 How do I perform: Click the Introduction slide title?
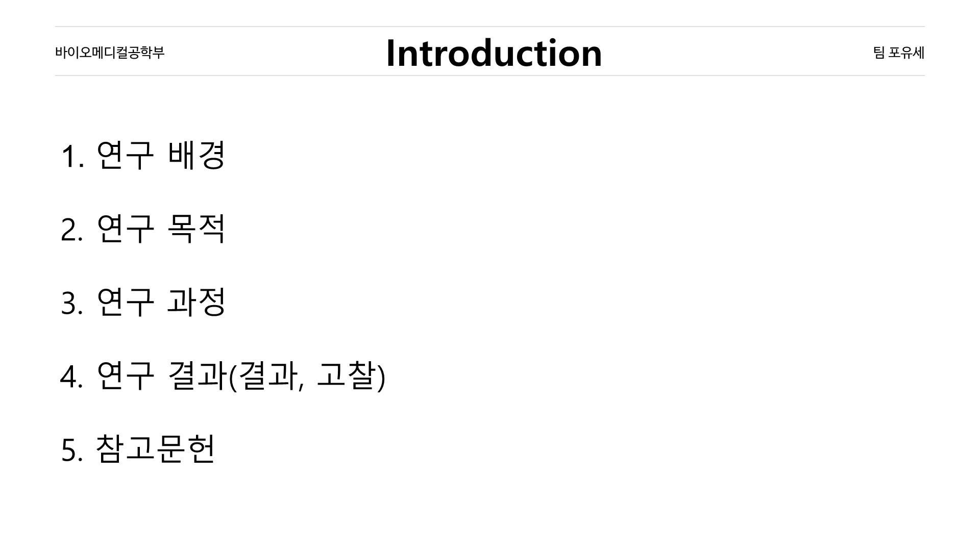pos(494,53)
